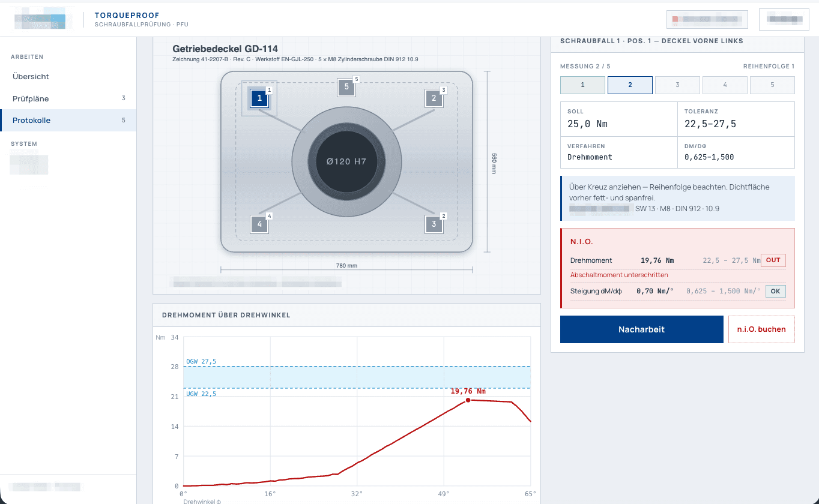Viewport: 819px width, 504px height.
Task: Select Protokolle in the sidebar
Action: pos(68,120)
